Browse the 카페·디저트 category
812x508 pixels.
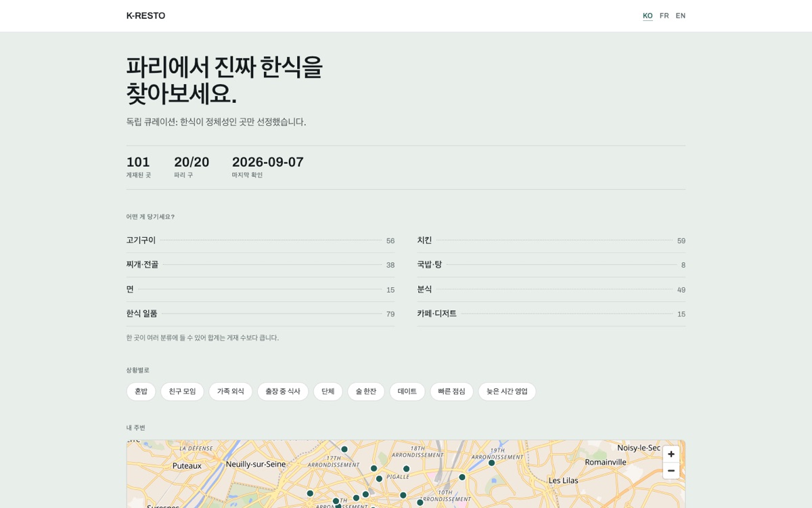pyautogui.click(x=551, y=314)
